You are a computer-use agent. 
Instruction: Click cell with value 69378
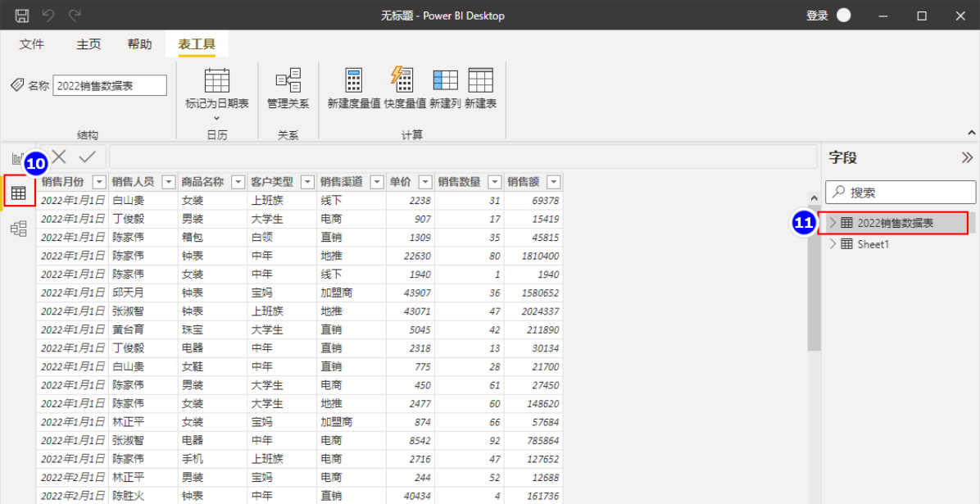[x=533, y=201]
